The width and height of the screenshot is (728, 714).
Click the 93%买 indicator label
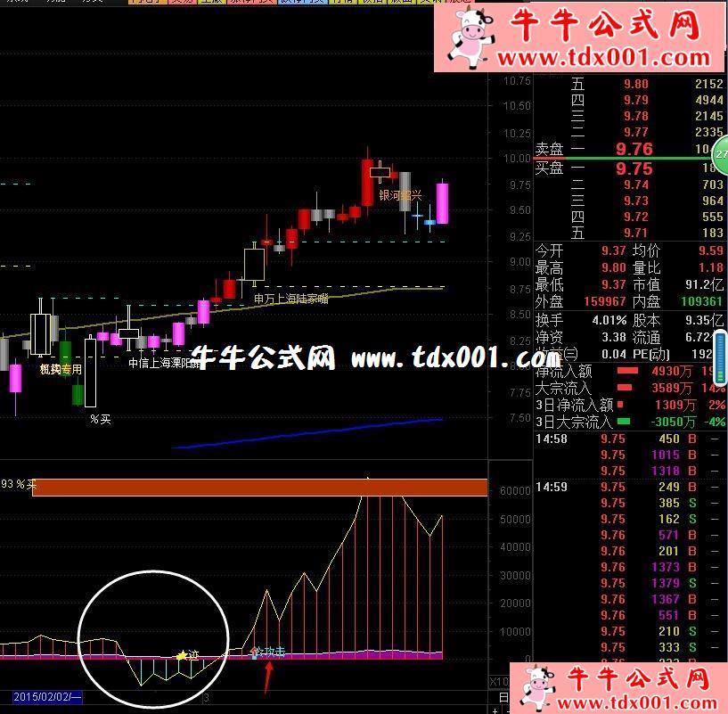(x=19, y=485)
